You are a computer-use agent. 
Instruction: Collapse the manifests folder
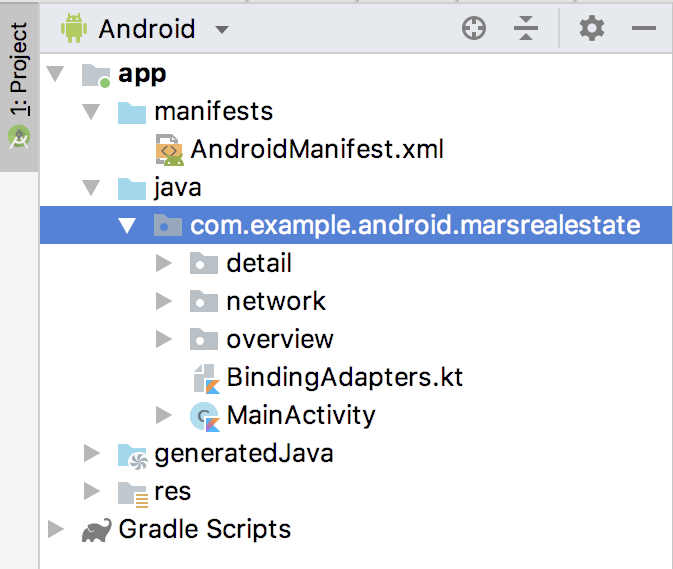coord(91,112)
